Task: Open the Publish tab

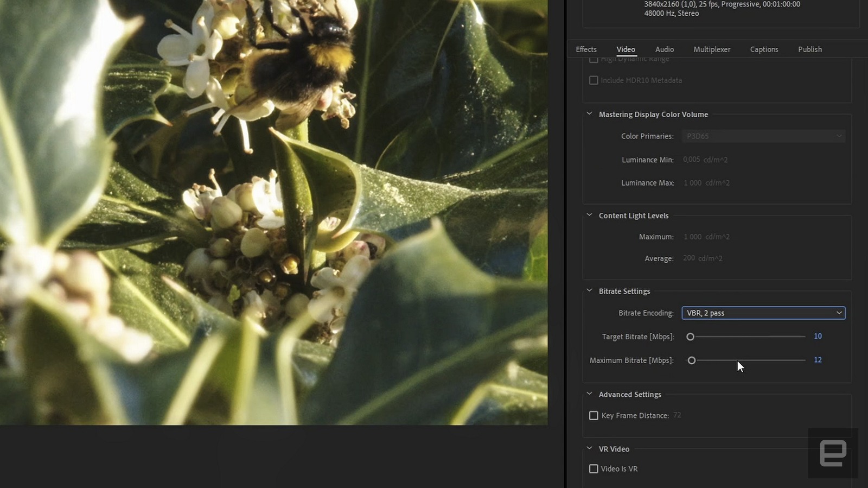Action: tap(809, 49)
